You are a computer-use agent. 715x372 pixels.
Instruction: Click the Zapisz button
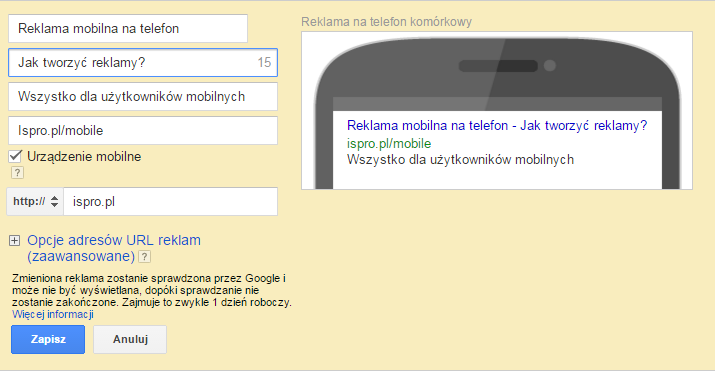(x=48, y=339)
